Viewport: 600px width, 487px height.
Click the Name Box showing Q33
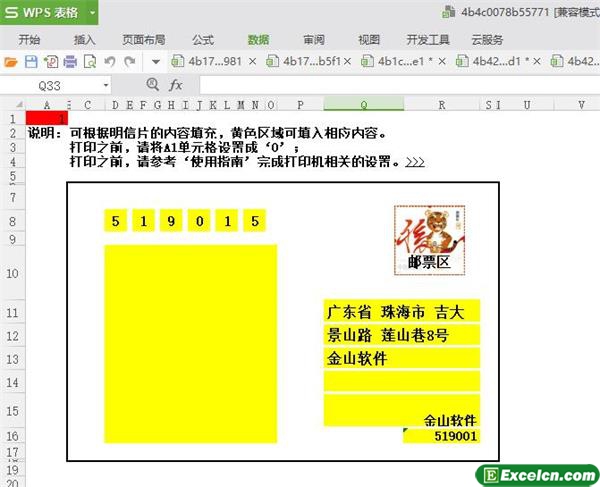coord(50,85)
